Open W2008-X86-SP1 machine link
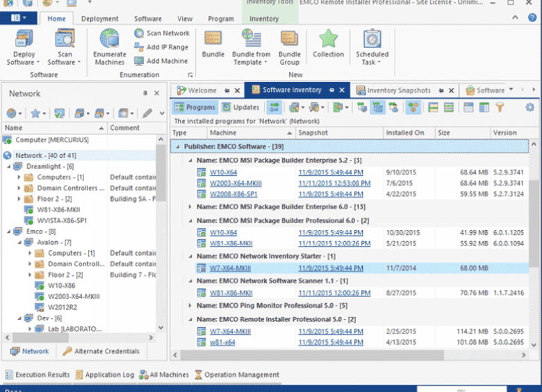Viewport: 542px width, 392px height. tap(233, 194)
